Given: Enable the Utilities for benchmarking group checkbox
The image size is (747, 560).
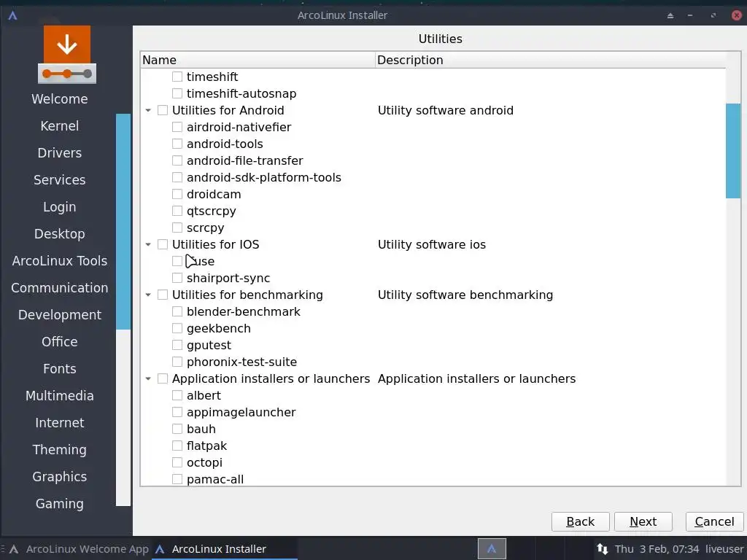Looking at the screenshot, I should pos(163,295).
